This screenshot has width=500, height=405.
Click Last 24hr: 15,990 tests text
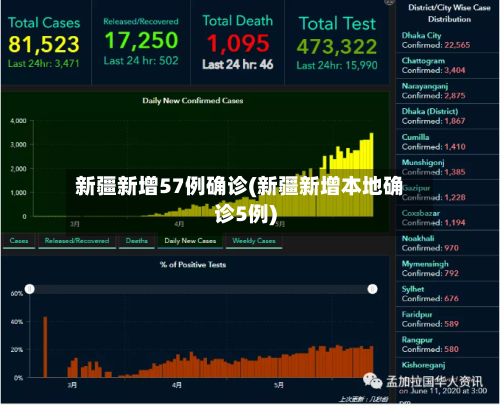(337, 65)
